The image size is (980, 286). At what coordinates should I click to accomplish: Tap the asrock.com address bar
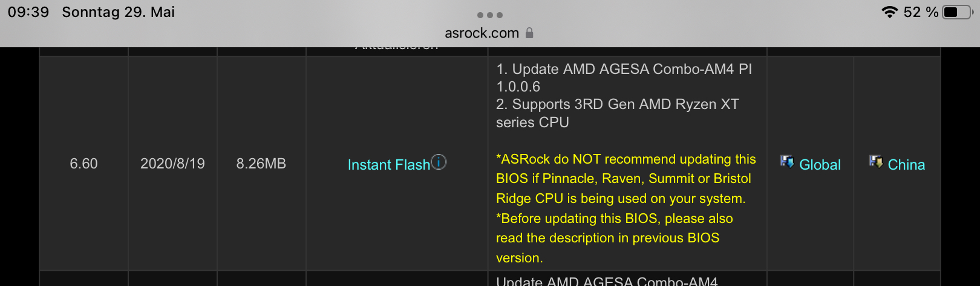[482, 33]
